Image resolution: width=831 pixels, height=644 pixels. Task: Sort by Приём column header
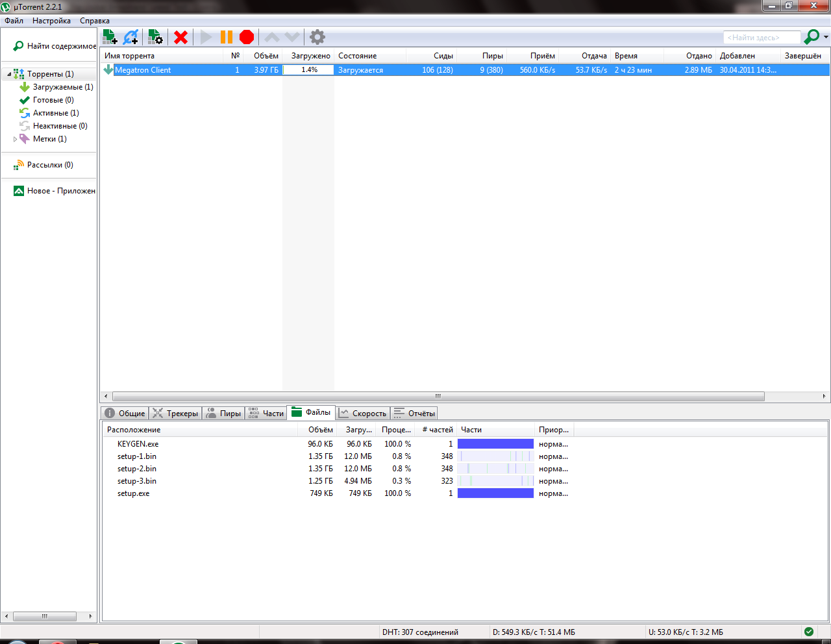tap(533, 56)
